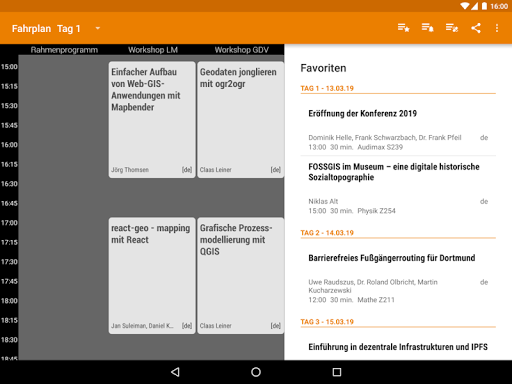Select the Tag 1 day selector label

(69, 29)
